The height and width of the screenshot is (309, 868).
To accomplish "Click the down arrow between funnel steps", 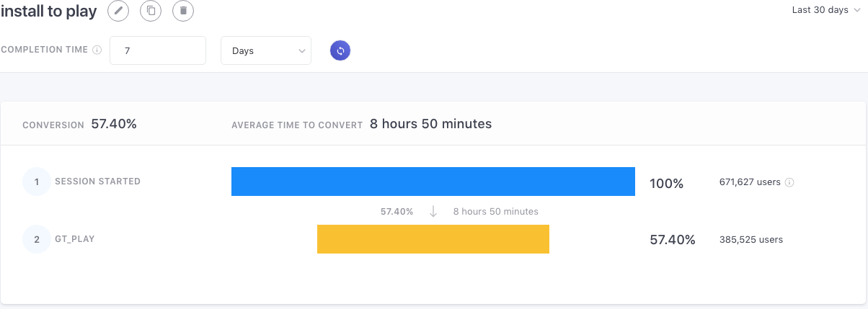I will [433, 212].
